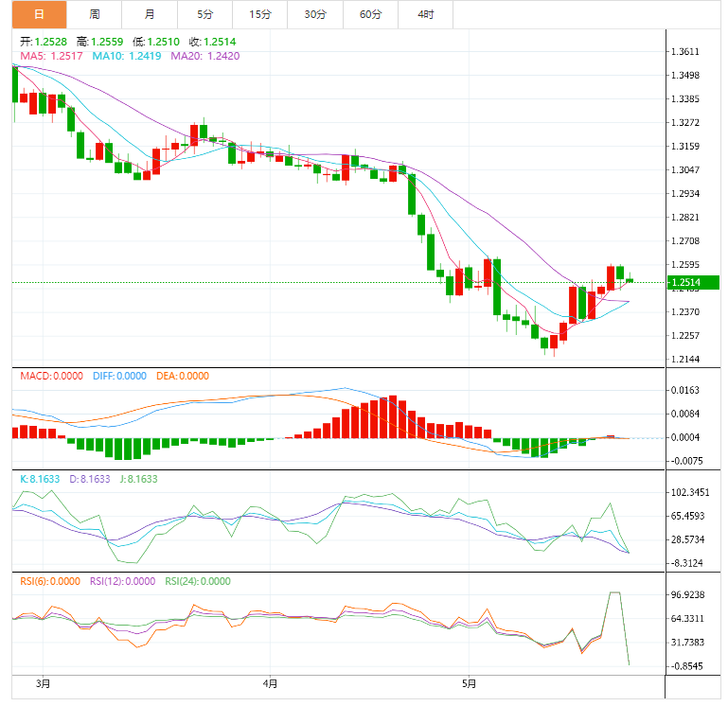Click the 1.3611 price axis label
The image size is (728, 706).
coord(685,51)
